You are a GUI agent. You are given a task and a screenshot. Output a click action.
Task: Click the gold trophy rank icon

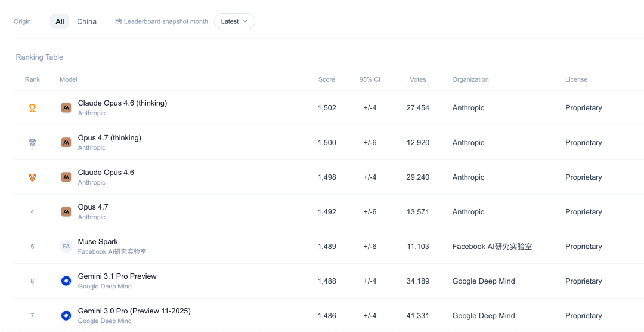(x=32, y=108)
